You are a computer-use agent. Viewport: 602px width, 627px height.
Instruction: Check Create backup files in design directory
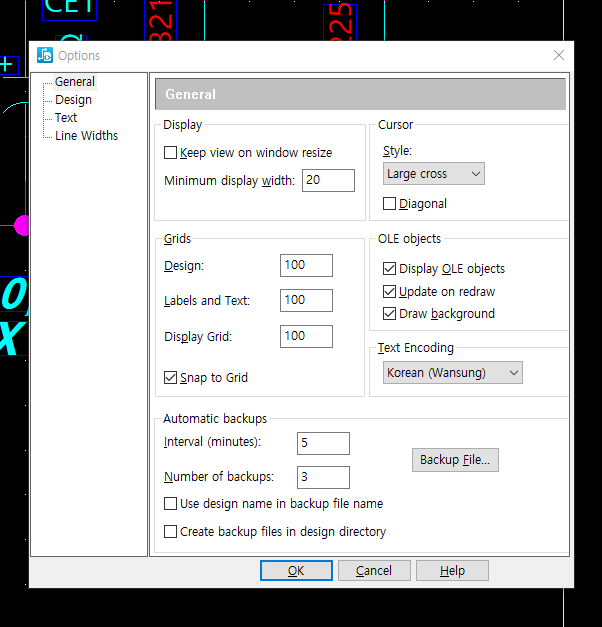point(171,532)
